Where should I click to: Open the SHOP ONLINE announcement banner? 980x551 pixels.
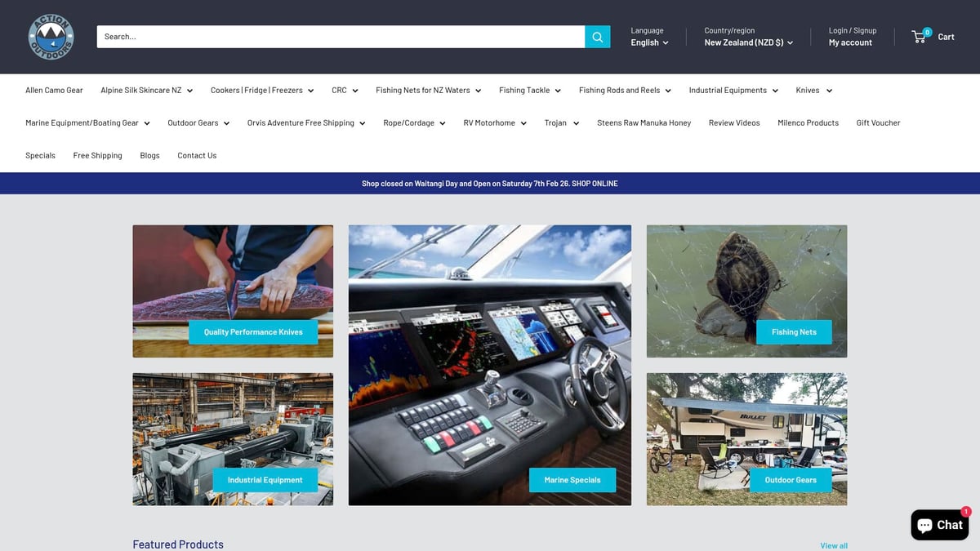click(490, 183)
